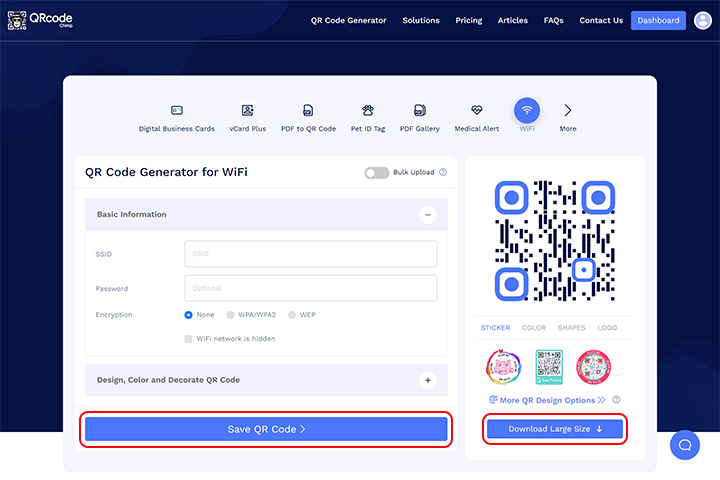
Task: Click the SSID input field
Action: tap(310, 254)
